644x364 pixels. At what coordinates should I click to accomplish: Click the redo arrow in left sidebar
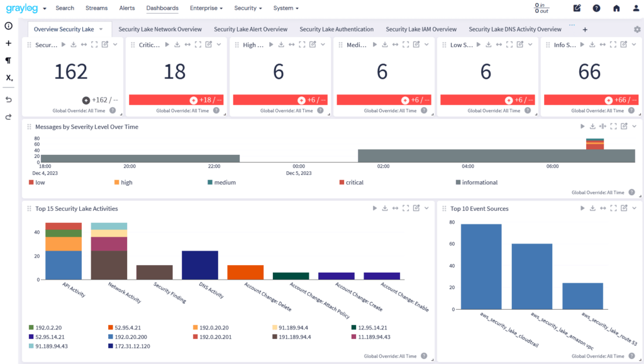tap(8, 117)
